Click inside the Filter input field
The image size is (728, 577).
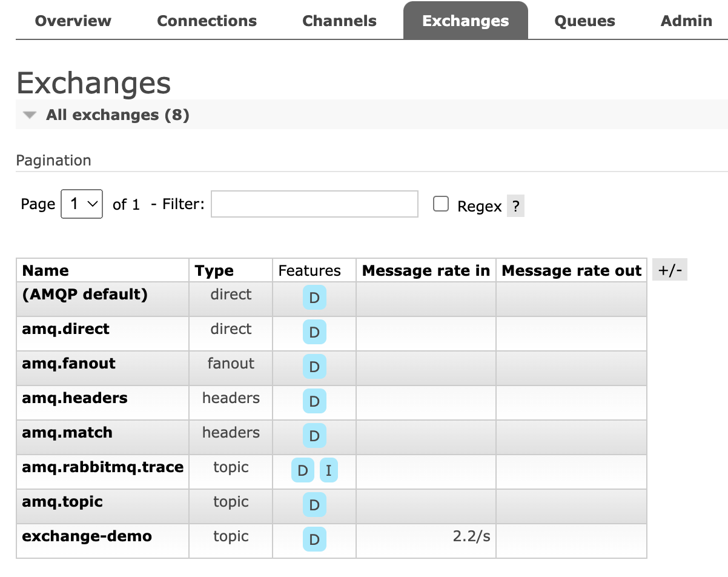[x=314, y=204]
